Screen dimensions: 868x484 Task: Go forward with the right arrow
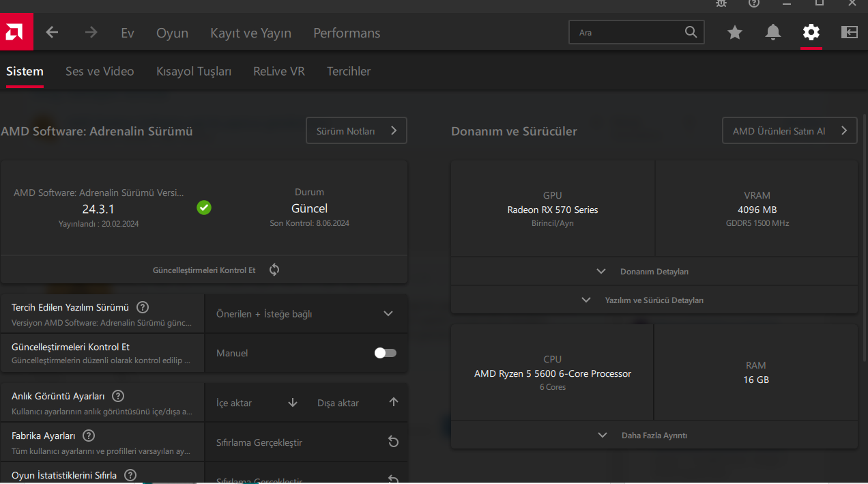click(x=91, y=32)
